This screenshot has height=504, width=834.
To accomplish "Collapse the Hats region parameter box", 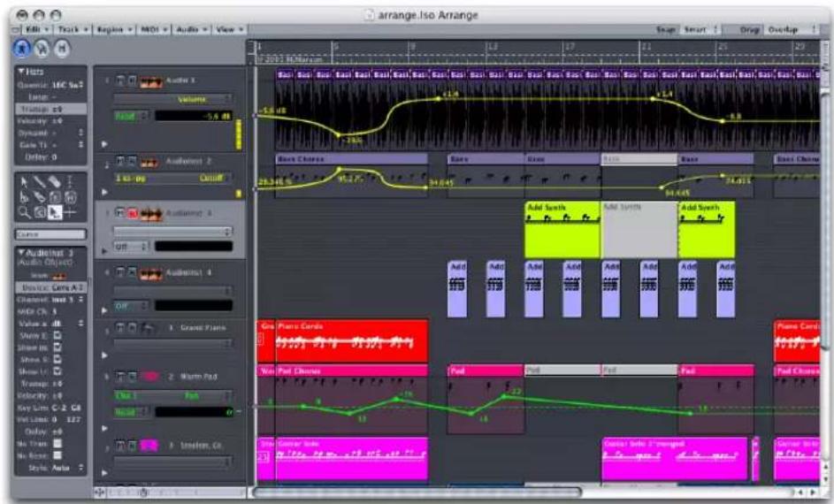I will 21,72.
